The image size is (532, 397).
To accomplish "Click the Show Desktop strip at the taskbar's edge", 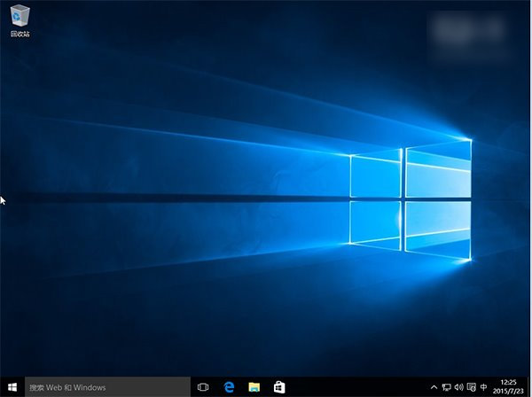I will [530, 387].
